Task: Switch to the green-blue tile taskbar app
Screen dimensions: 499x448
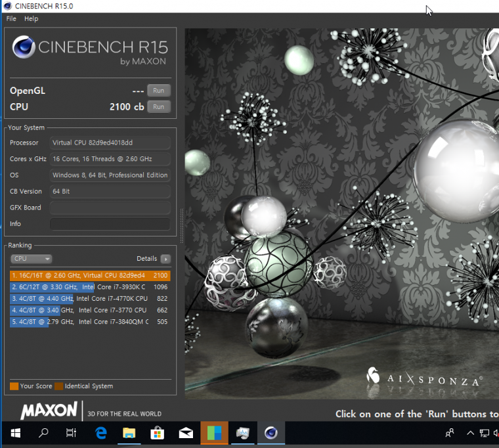Action: tap(214, 433)
